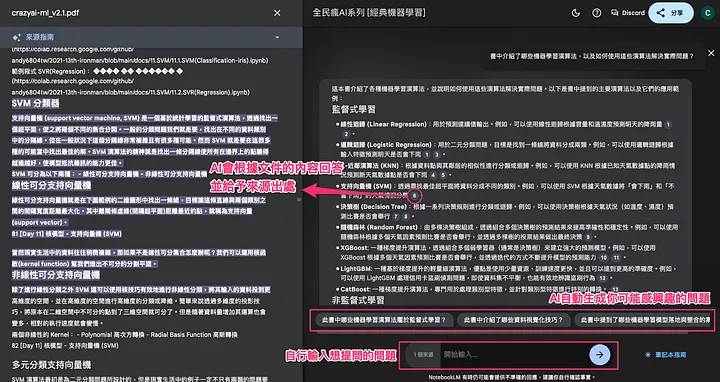Click the '81 [Day 11] 核模型 - 支持向量機 (SVM)' line
Screen dimensions: 720x382
point(67,234)
